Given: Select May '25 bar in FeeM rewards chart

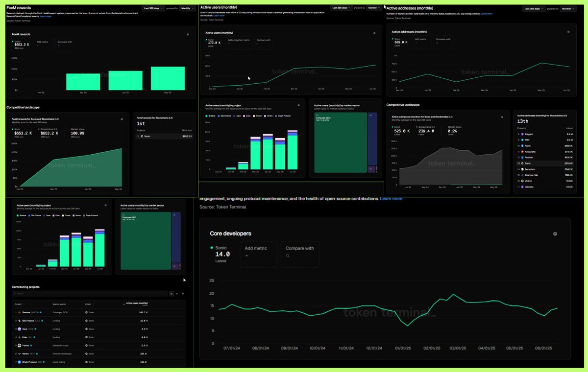Looking at the screenshot, I should (168, 78).
